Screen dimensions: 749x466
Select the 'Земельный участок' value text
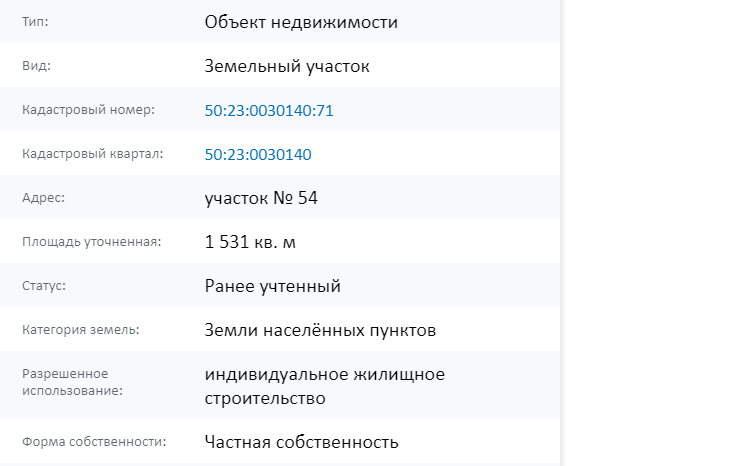[x=287, y=66]
